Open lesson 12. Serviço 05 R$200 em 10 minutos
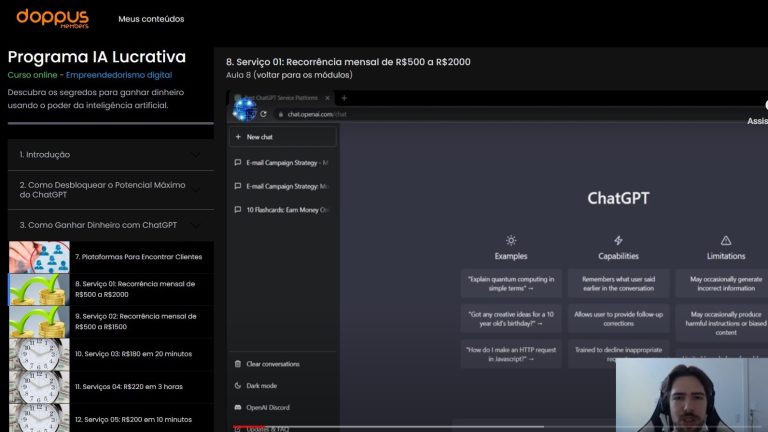 133,419
